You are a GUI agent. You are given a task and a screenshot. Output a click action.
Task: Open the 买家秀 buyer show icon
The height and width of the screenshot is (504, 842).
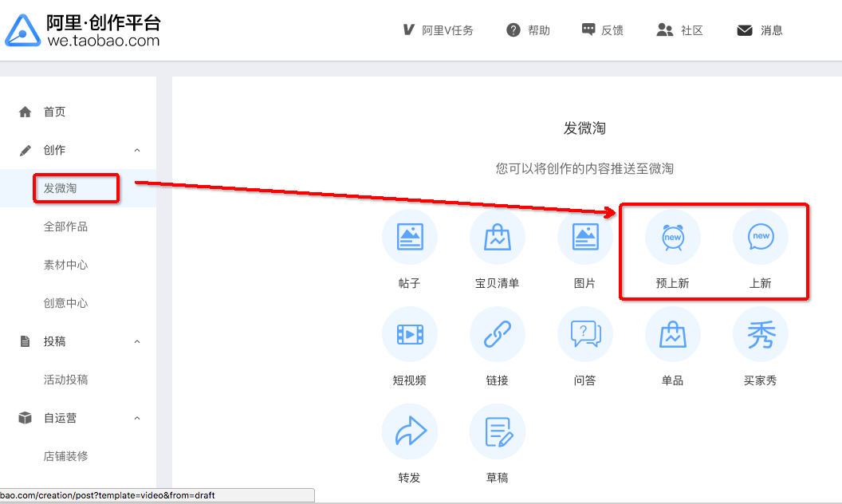761,334
